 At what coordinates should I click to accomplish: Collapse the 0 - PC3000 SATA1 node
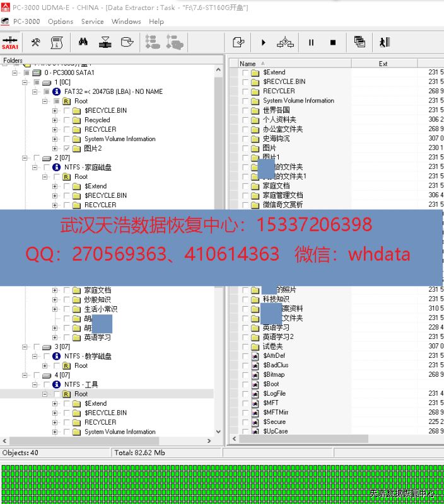tap(15, 73)
